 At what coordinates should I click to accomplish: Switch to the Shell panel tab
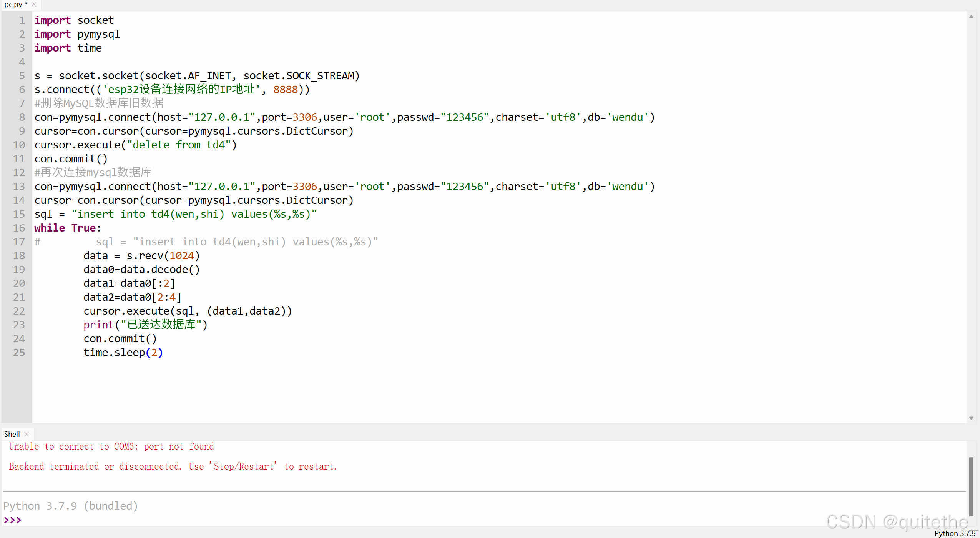click(x=12, y=434)
